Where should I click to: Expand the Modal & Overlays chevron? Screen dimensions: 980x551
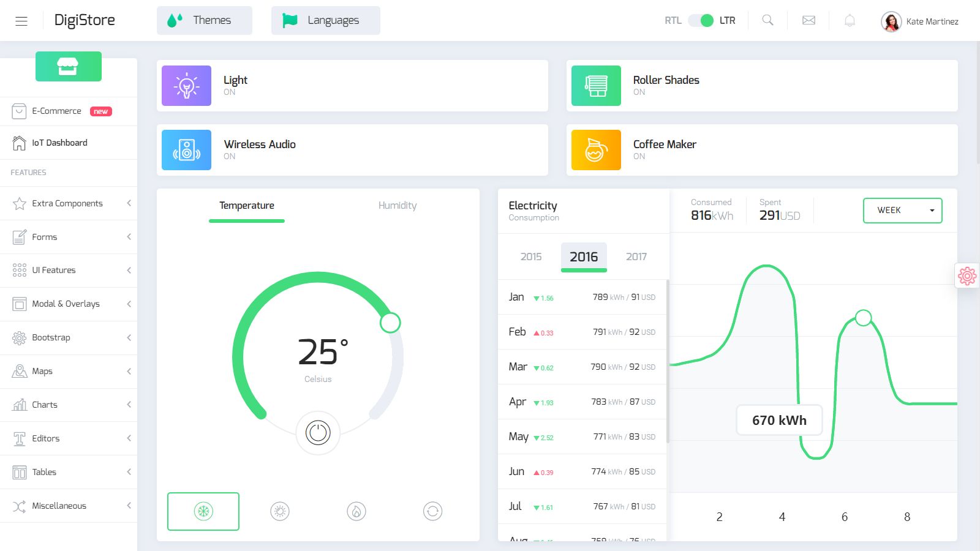pos(129,304)
